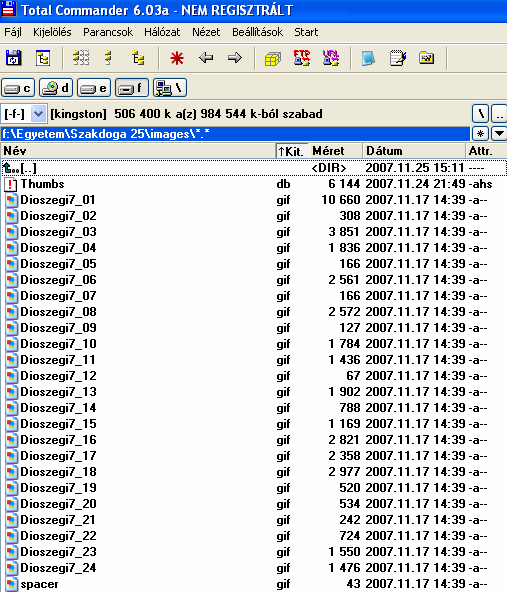The image size is (507, 592).
Task: Click the icon of Dioszegi7_12
Action: [11, 376]
